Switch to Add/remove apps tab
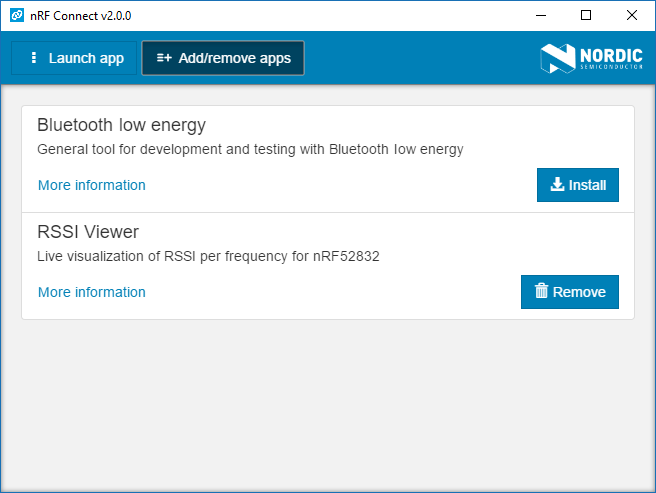The height and width of the screenshot is (493, 656). point(223,58)
